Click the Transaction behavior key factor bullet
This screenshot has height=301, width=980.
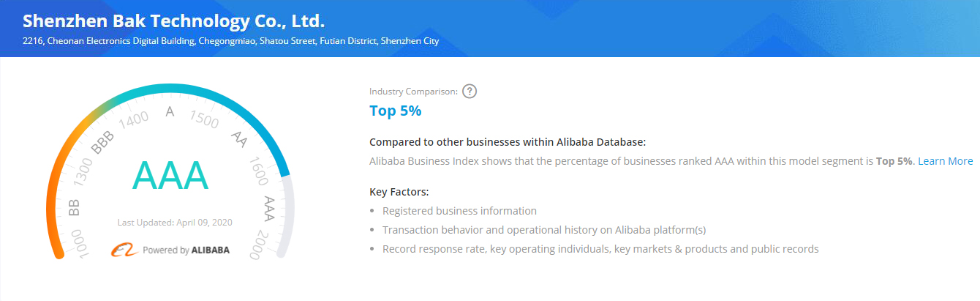click(543, 230)
